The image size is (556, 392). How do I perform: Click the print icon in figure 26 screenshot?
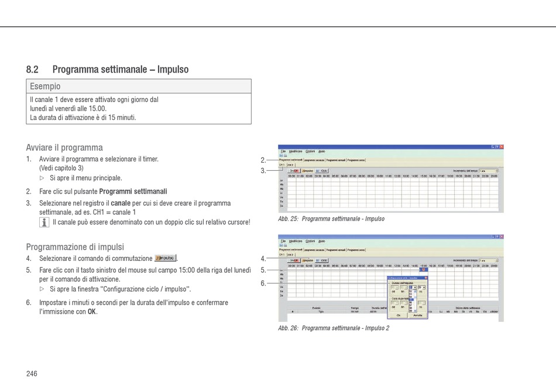[x=285, y=245]
